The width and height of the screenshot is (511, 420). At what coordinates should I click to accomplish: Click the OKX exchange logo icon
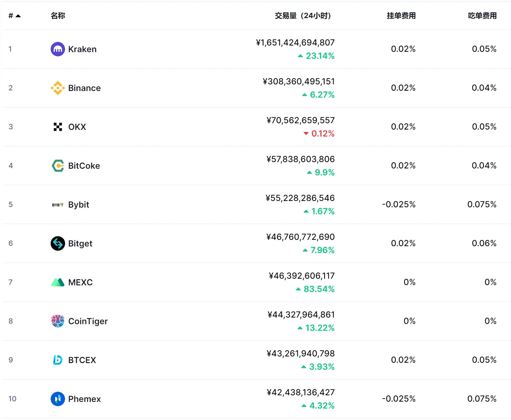tap(58, 127)
